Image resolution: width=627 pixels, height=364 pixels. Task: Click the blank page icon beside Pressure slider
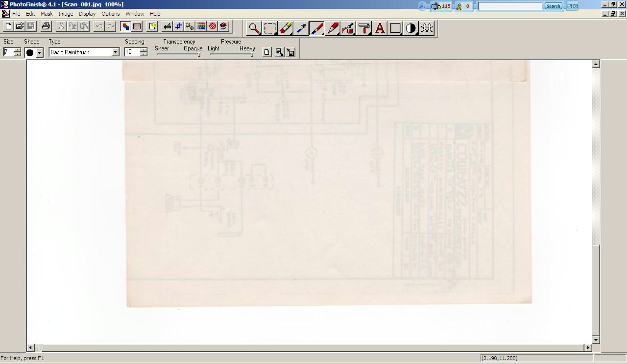pos(266,52)
